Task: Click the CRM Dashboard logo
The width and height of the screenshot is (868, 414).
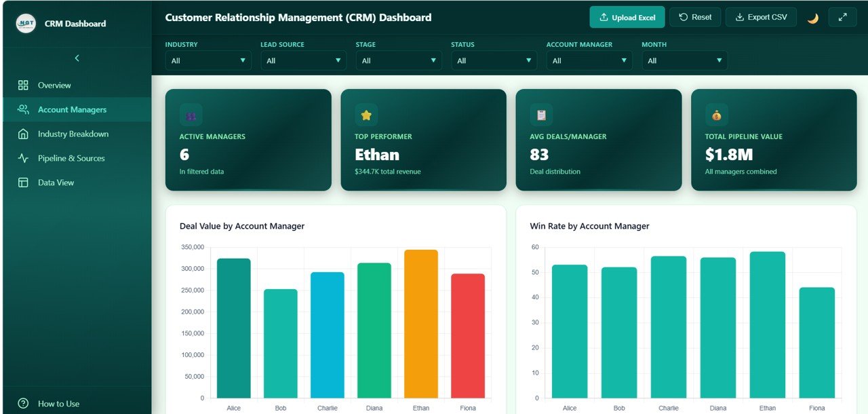Action: tap(25, 23)
